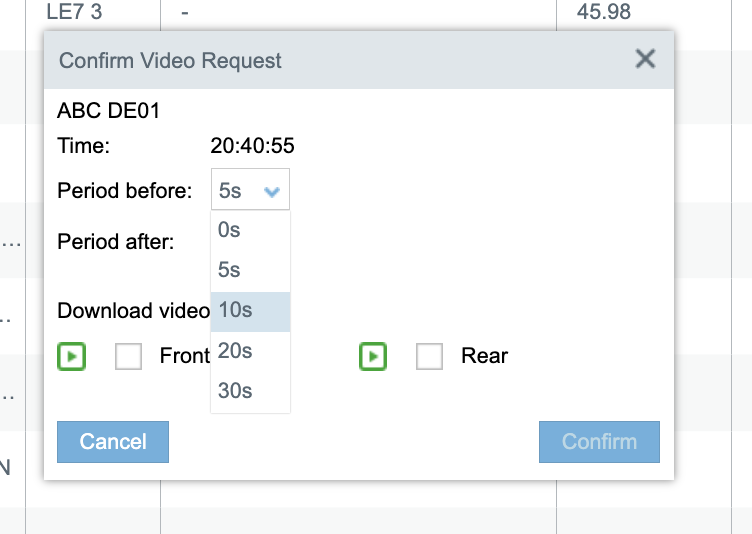
Task: Select 0s from the period list
Action: (230, 230)
